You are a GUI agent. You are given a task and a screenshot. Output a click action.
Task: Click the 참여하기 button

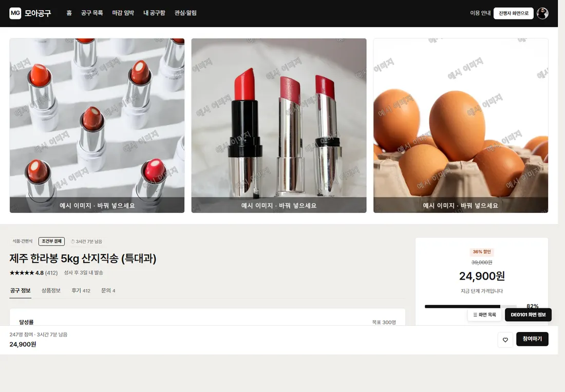coord(532,339)
